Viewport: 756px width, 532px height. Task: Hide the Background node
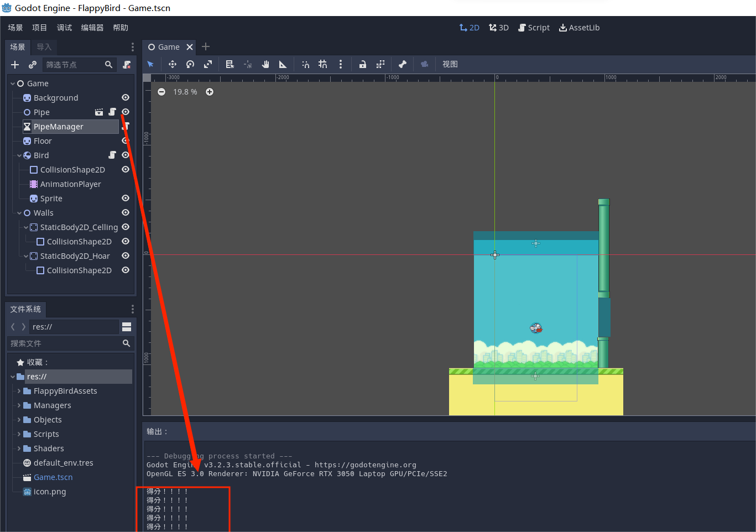[126, 98]
